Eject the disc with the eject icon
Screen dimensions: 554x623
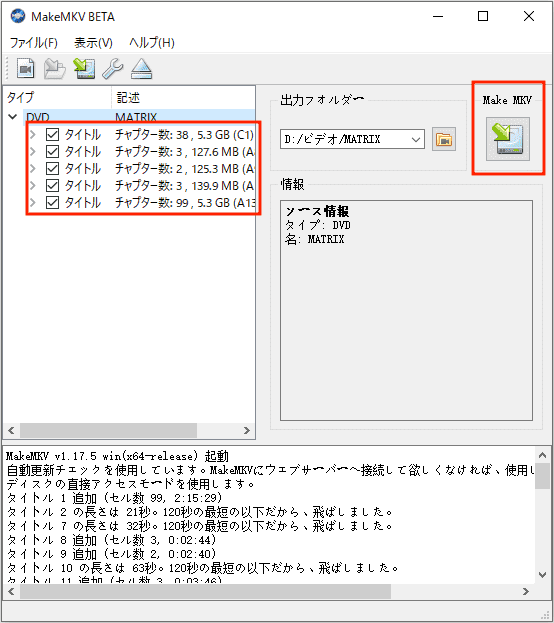[x=141, y=69]
